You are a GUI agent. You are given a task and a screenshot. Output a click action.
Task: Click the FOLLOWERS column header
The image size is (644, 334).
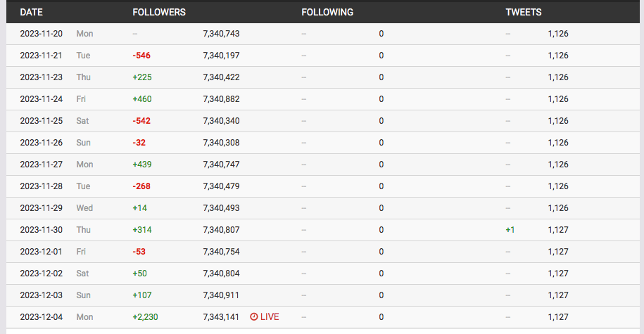pos(159,12)
